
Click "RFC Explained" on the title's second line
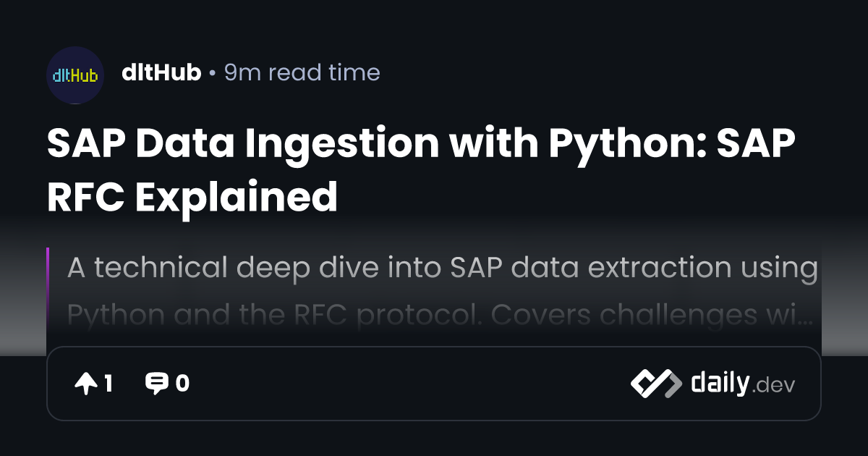pos(192,195)
